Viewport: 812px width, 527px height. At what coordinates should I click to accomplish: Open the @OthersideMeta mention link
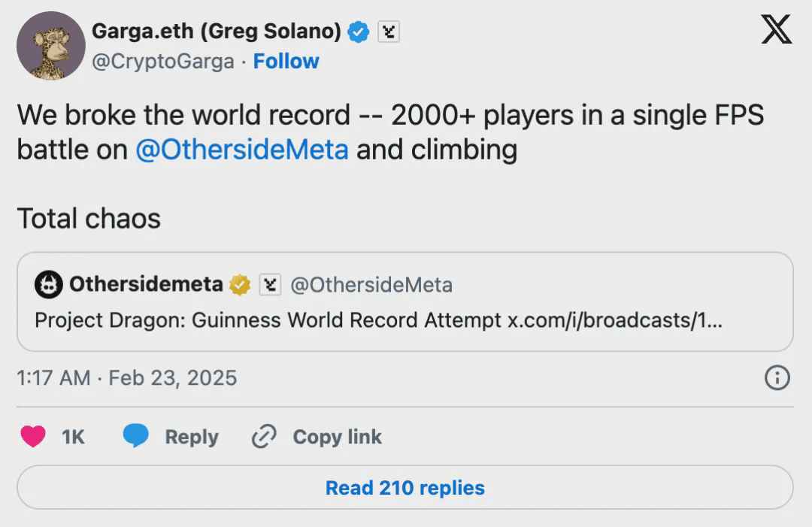pos(241,150)
